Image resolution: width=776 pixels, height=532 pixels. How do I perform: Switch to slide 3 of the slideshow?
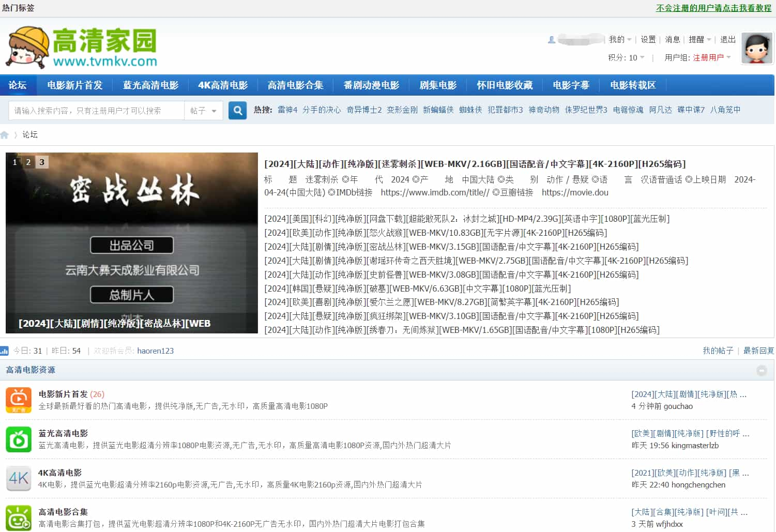coord(42,162)
